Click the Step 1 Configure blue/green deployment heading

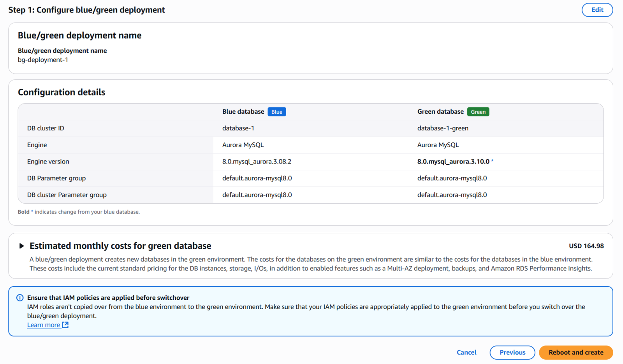pyautogui.click(x=86, y=10)
